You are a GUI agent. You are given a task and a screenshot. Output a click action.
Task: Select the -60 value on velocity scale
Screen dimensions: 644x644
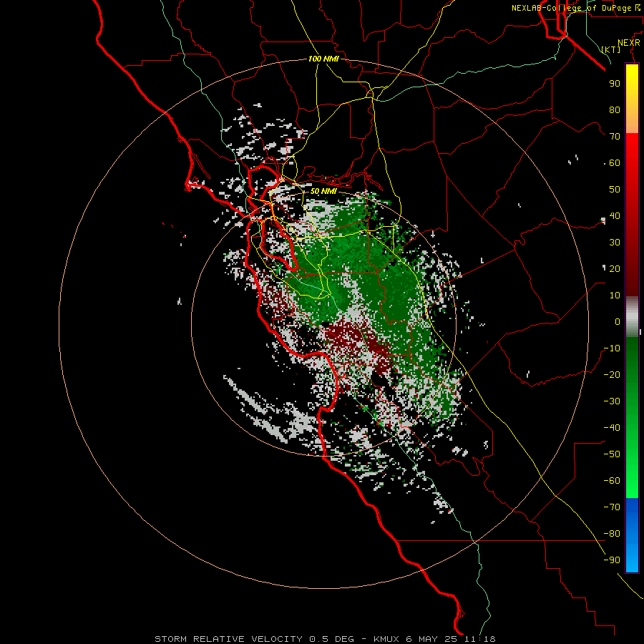[612, 481]
